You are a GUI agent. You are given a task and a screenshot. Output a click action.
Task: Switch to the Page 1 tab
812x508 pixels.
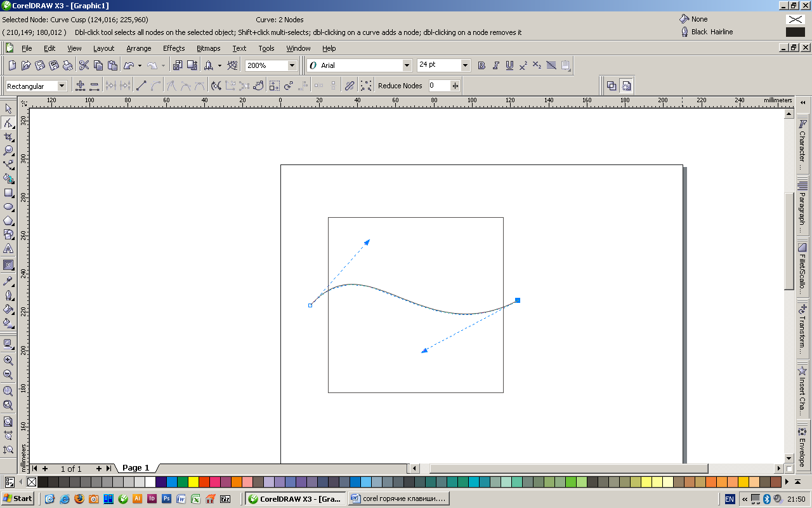pos(136,468)
